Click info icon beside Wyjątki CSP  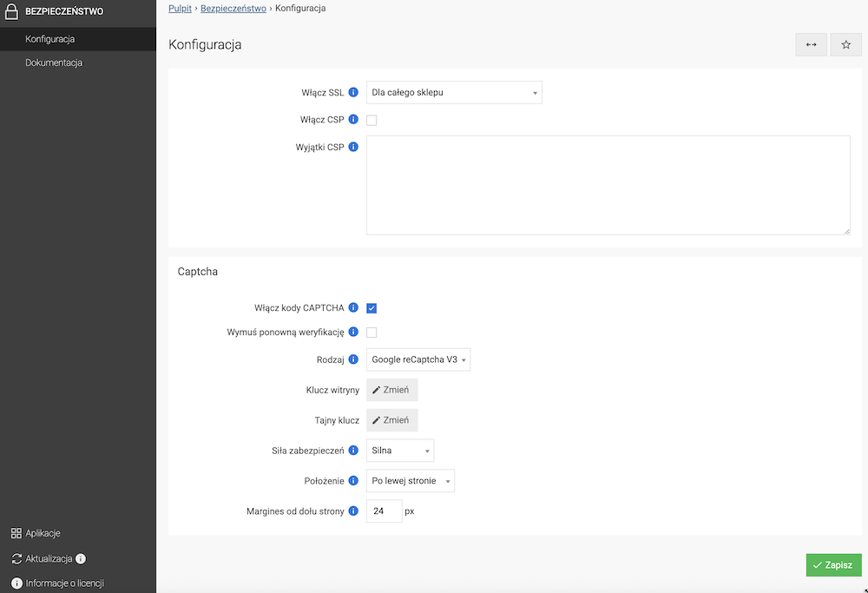point(353,147)
